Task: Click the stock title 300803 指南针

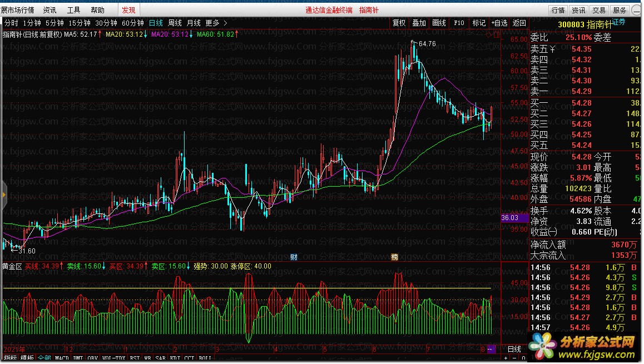Action: (x=585, y=24)
